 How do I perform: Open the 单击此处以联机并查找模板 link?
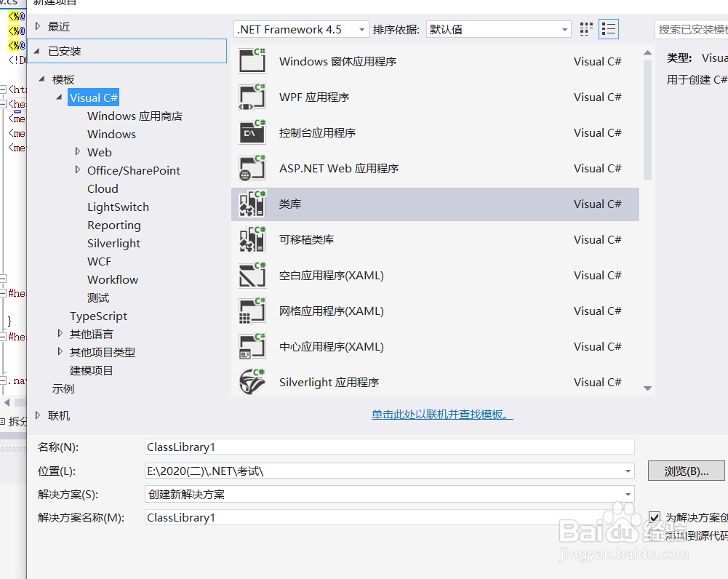coord(442,414)
